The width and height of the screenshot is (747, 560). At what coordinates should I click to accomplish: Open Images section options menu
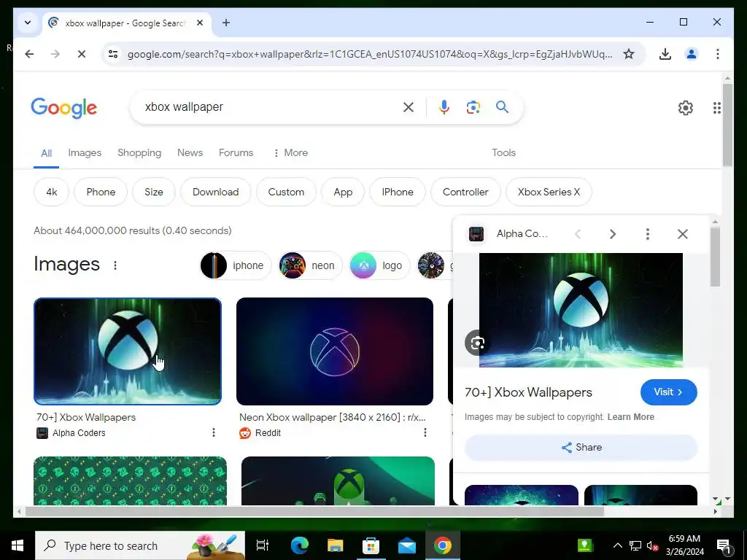(x=115, y=265)
